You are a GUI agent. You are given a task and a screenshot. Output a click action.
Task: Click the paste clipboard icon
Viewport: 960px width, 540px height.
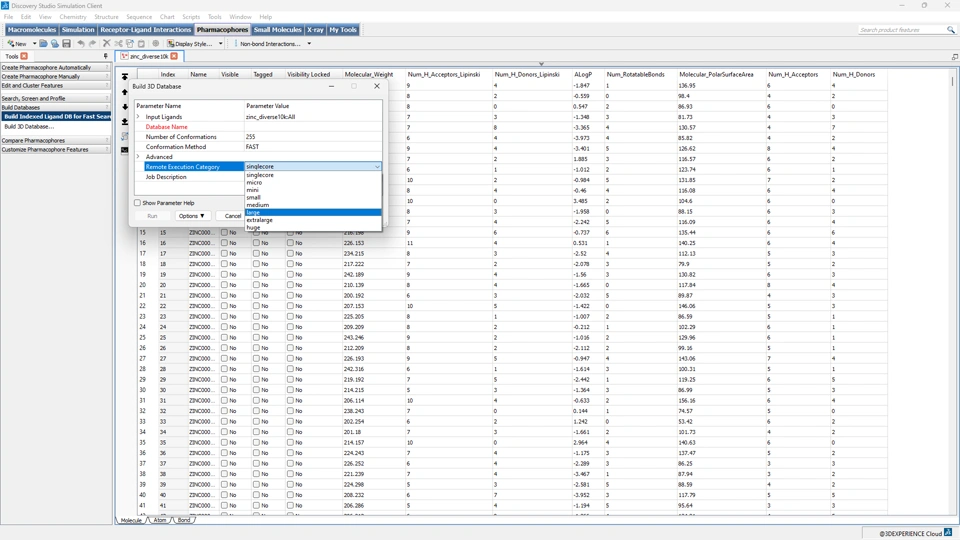[141, 43]
